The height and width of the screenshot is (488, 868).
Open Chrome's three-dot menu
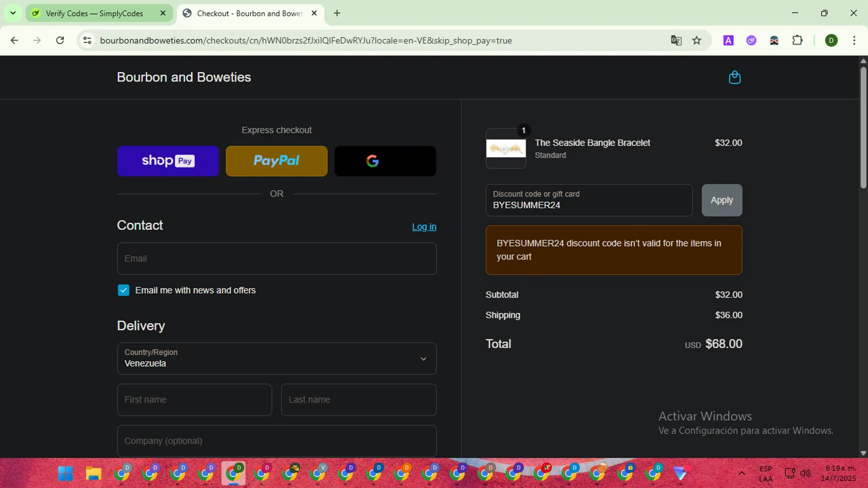[854, 41]
